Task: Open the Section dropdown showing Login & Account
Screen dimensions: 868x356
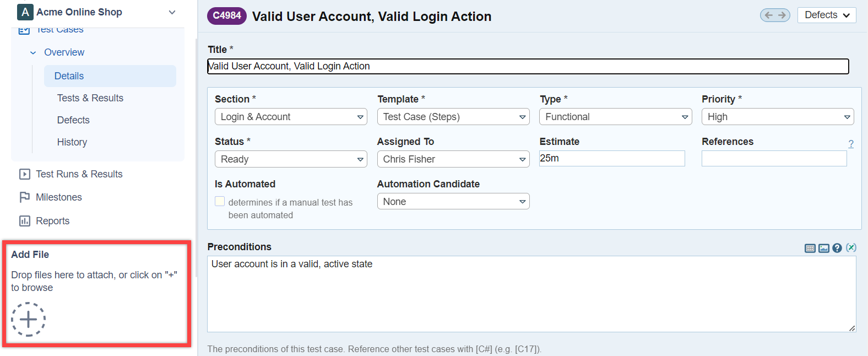Action: tap(291, 117)
